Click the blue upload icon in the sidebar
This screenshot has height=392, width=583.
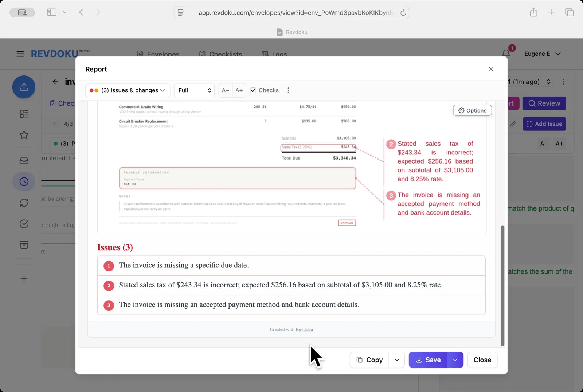pyautogui.click(x=24, y=87)
